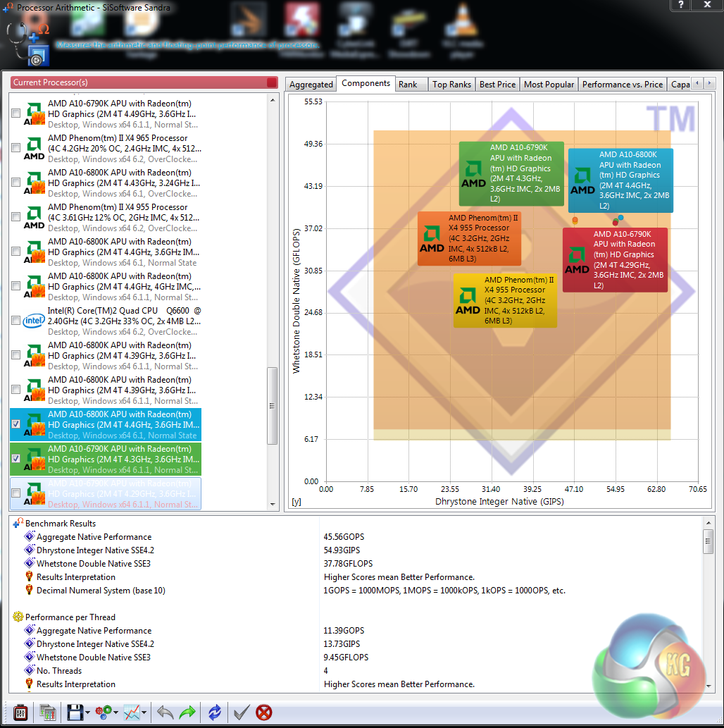
Task: Tick the Phenom II X4 965 checkbox
Action: click(x=15, y=147)
